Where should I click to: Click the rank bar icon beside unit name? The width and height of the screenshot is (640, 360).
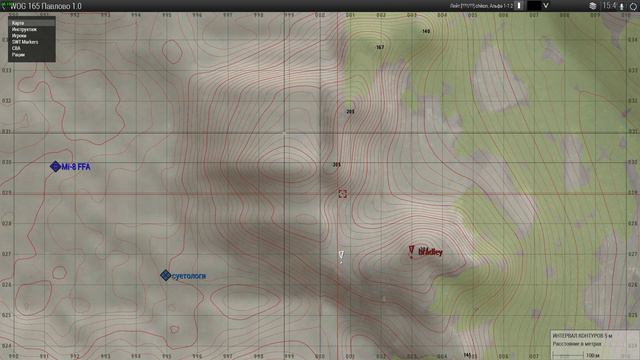[519, 6]
